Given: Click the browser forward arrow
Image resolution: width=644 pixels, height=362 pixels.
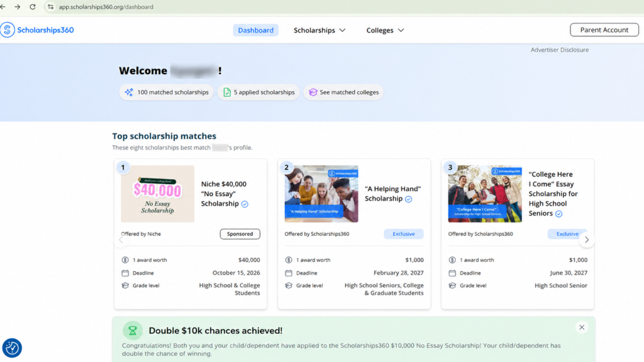Looking at the screenshot, I should tap(17, 6).
